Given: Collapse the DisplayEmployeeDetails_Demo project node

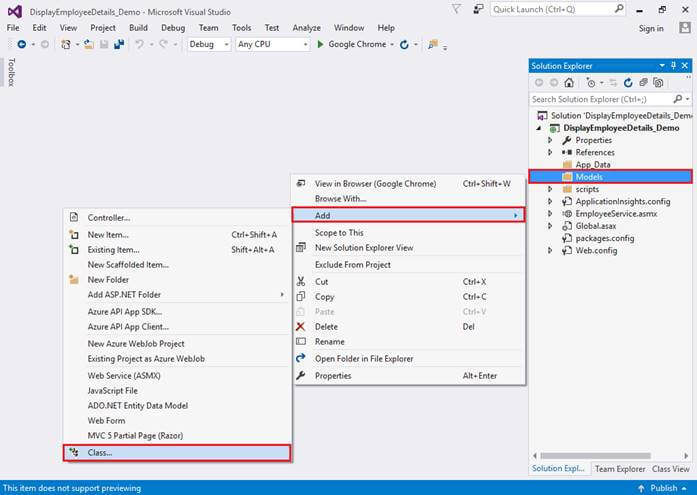Looking at the screenshot, I should click(539, 128).
